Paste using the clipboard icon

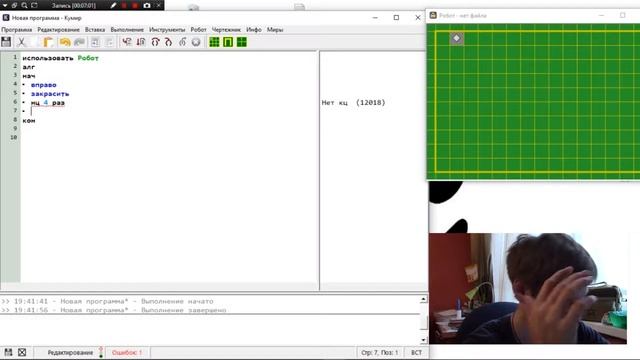48,42
